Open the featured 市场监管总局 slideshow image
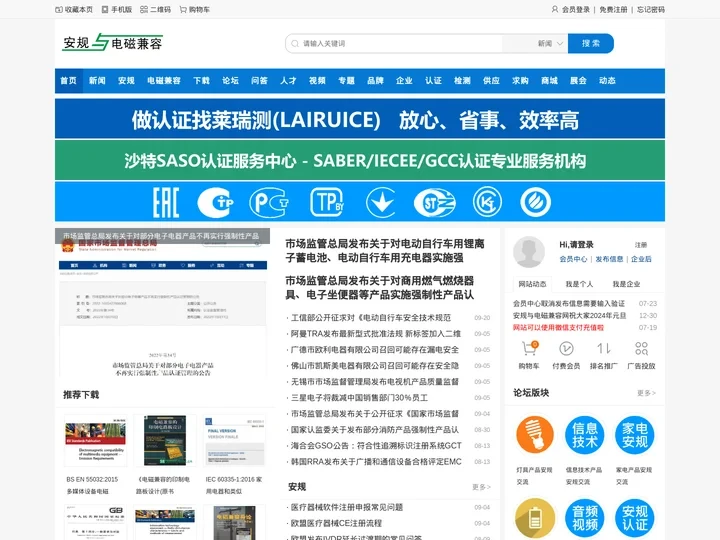 pos(163,303)
